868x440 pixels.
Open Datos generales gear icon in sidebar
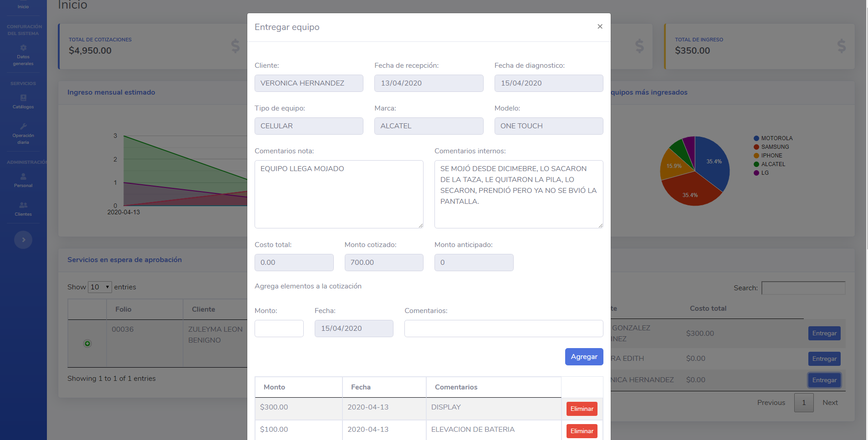pos(23,48)
